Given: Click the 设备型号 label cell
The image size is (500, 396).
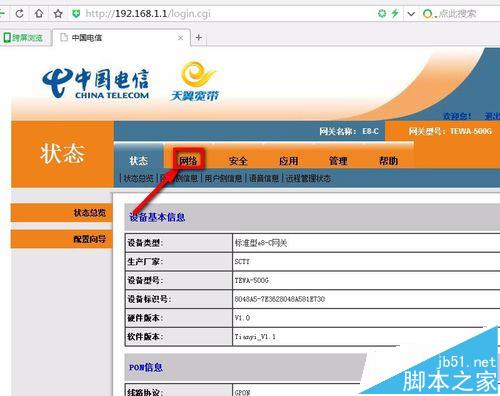Looking at the screenshot, I should coord(178,280).
